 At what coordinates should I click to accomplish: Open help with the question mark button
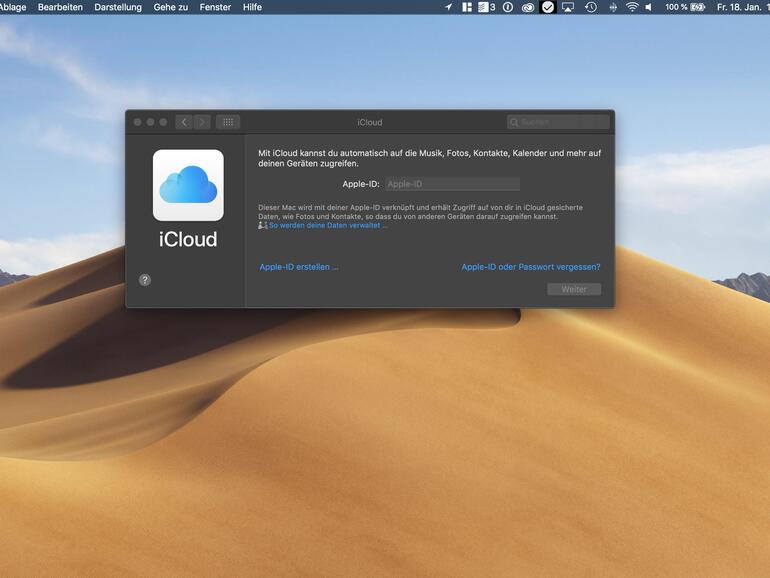click(145, 280)
